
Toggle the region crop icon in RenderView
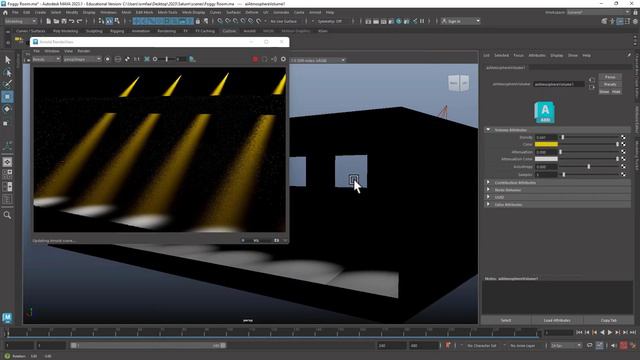[264, 59]
